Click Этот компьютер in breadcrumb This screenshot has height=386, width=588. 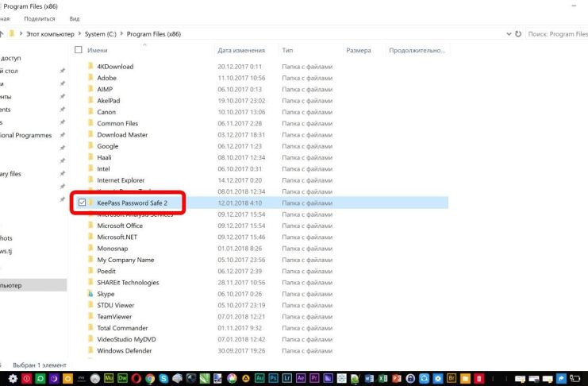pos(50,34)
